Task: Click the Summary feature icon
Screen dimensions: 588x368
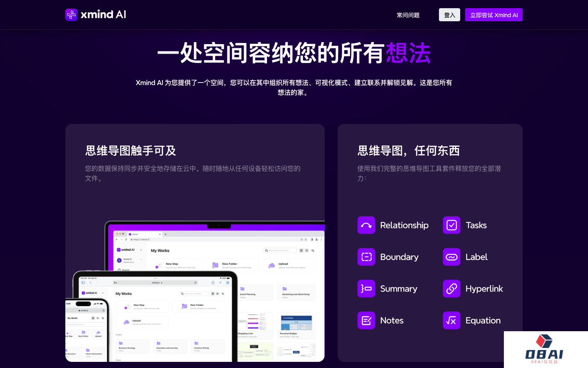Action: click(x=366, y=289)
